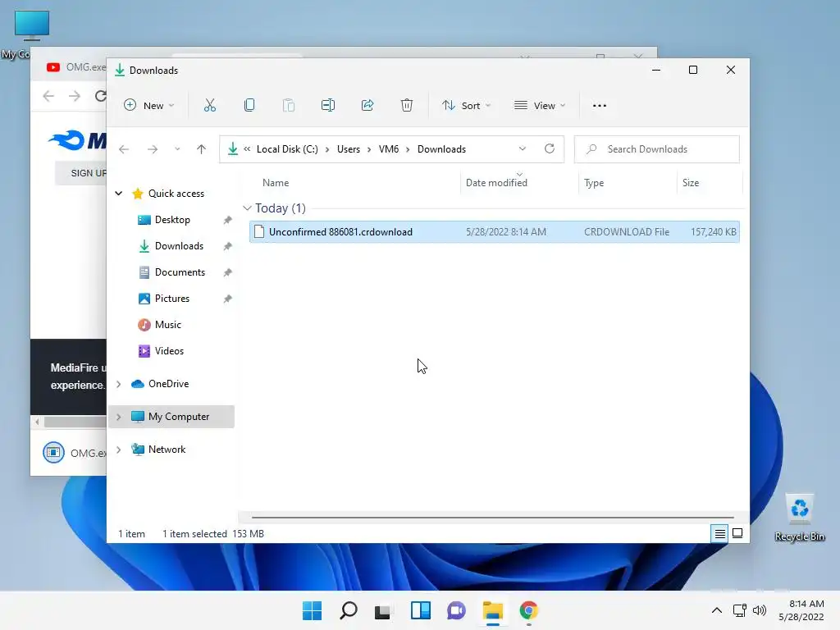
Task: Go forward with the Explorer forward arrow
Action: pos(153,149)
